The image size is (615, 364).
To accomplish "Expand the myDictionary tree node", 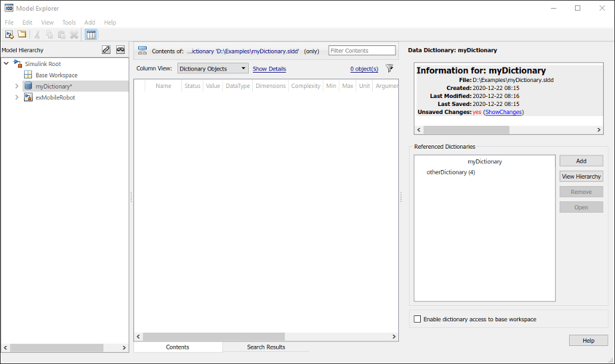I will click(17, 86).
